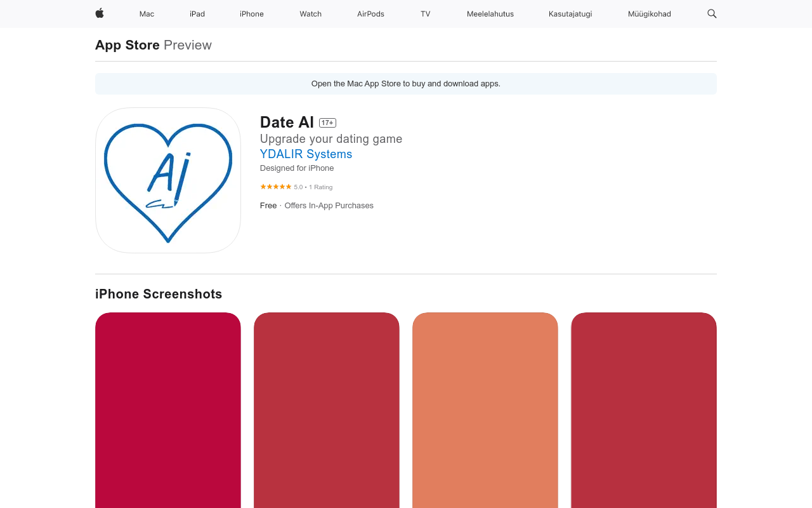The width and height of the screenshot is (812, 508).
Task: Click the 5.0 • 1 Rating text
Action: [313, 187]
